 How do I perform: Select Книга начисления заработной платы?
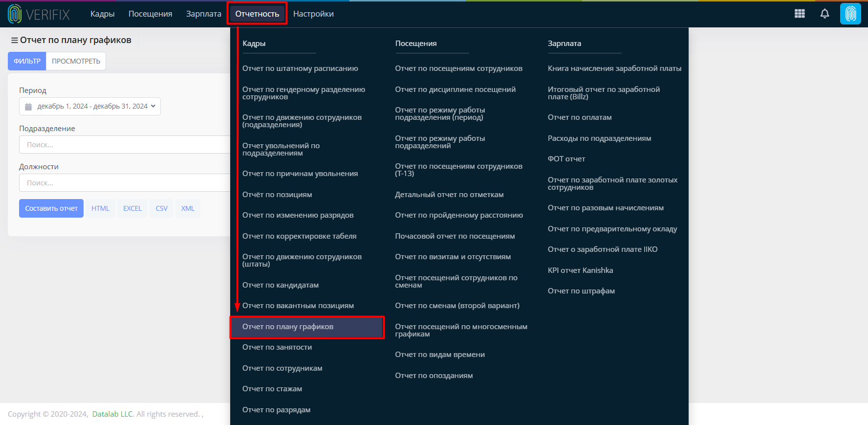point(614,68)
